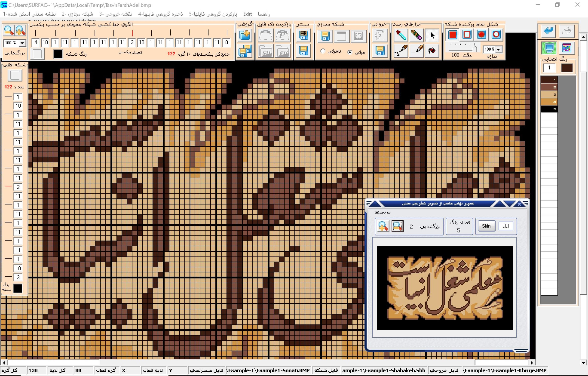
Task: Choose the filled red square grid shape
Action: (452, 35)
